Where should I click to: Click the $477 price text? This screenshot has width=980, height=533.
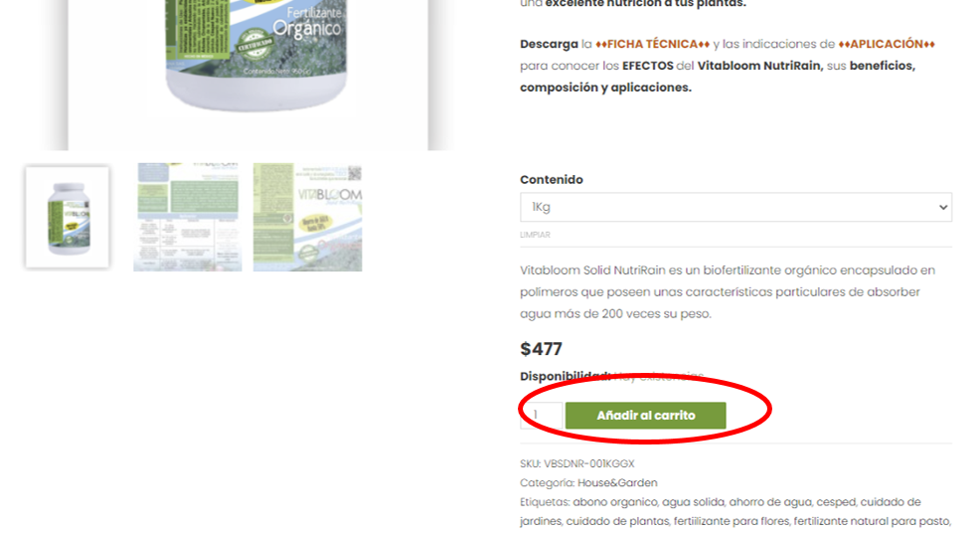542,349
